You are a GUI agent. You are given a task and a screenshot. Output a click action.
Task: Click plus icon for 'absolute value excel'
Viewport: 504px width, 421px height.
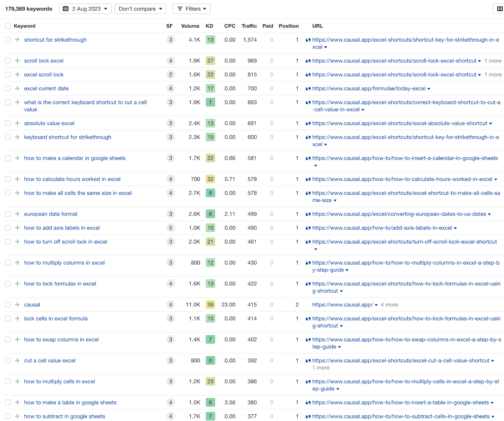pyautogui.click(x=17, y=123)
